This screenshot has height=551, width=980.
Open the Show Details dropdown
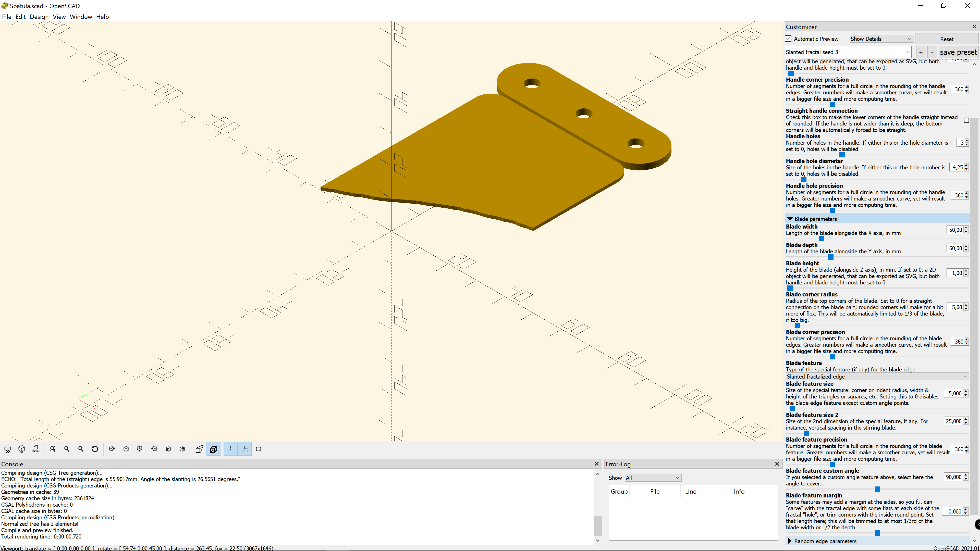(x=881, y=39)
